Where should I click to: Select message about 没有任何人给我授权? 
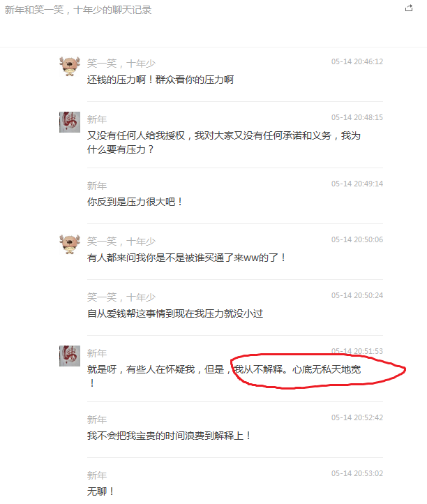coord(224,142)
